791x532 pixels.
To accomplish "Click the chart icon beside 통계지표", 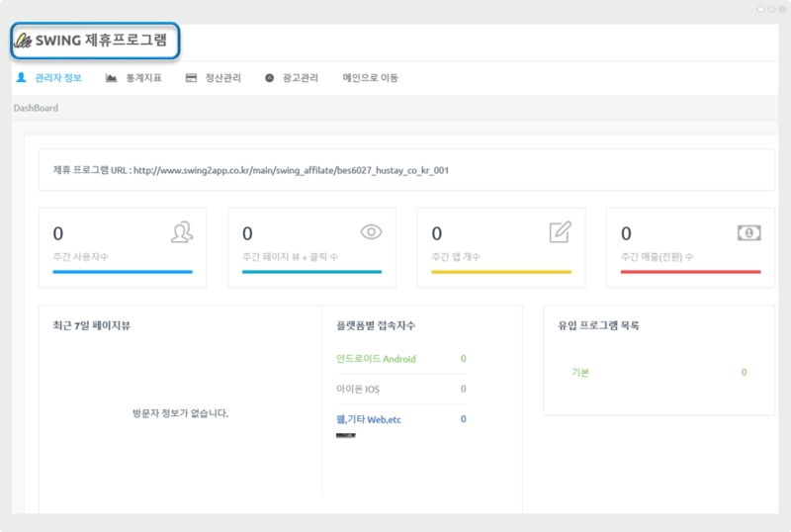I will point(112,77).
